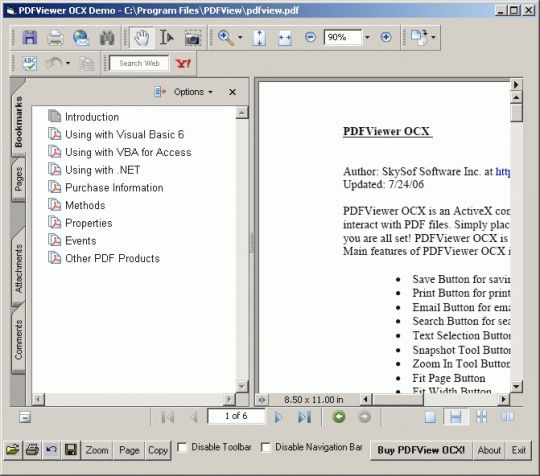Open the rotate view dropdown arrow
Screen dimensions: 540x476
pos(433,37)
